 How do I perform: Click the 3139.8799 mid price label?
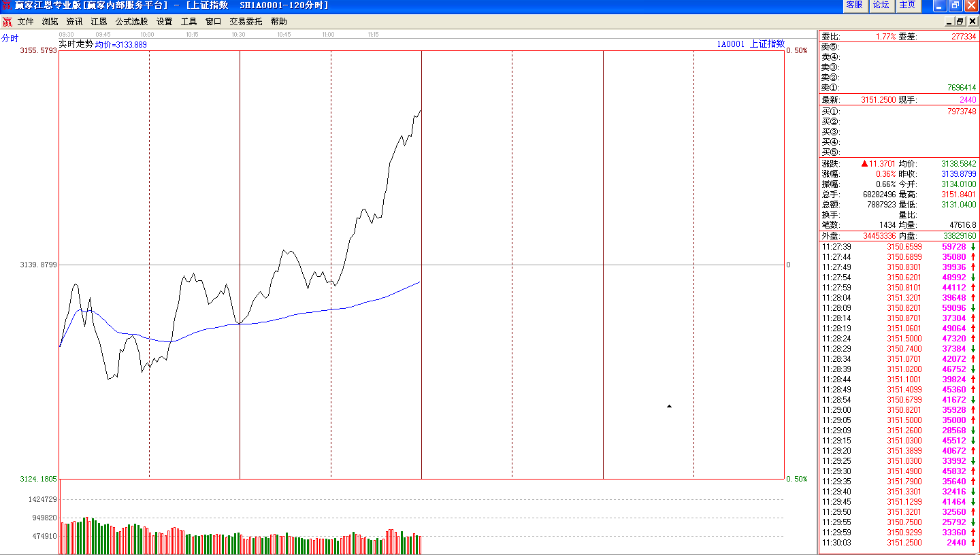[38, 265]
